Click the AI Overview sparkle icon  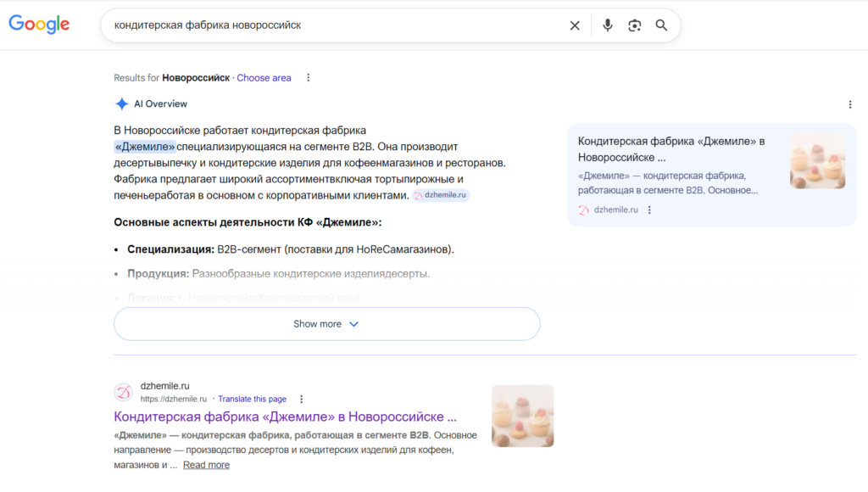click(121, 103)
